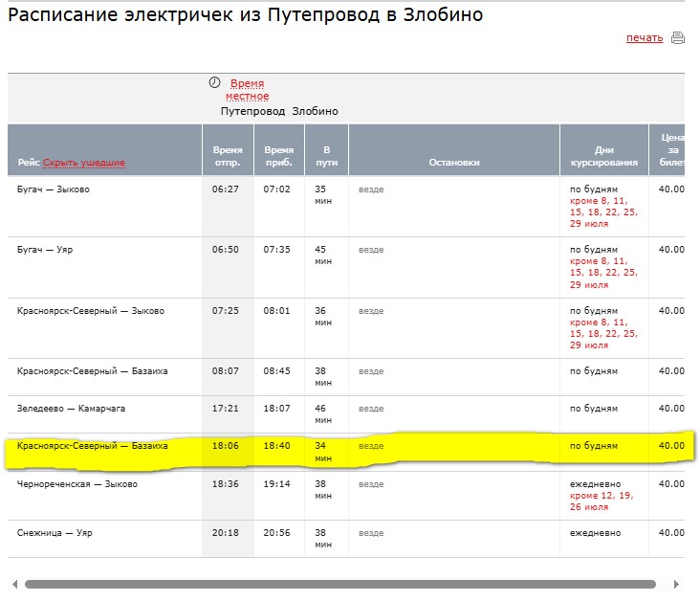This screenshot has height=601, width=700.
Task: Click the clock icon near Время местное
Action: click(x=215, y=83)
